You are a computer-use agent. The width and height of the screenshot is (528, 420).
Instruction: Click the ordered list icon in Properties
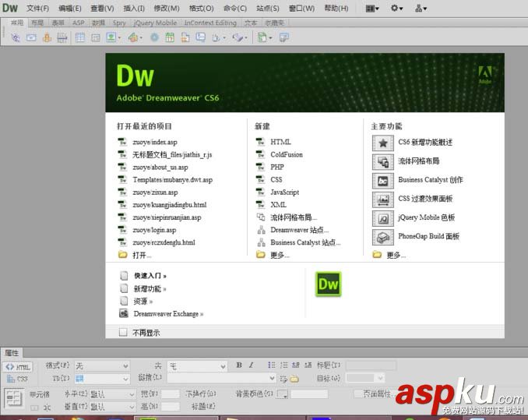[284, 365]
